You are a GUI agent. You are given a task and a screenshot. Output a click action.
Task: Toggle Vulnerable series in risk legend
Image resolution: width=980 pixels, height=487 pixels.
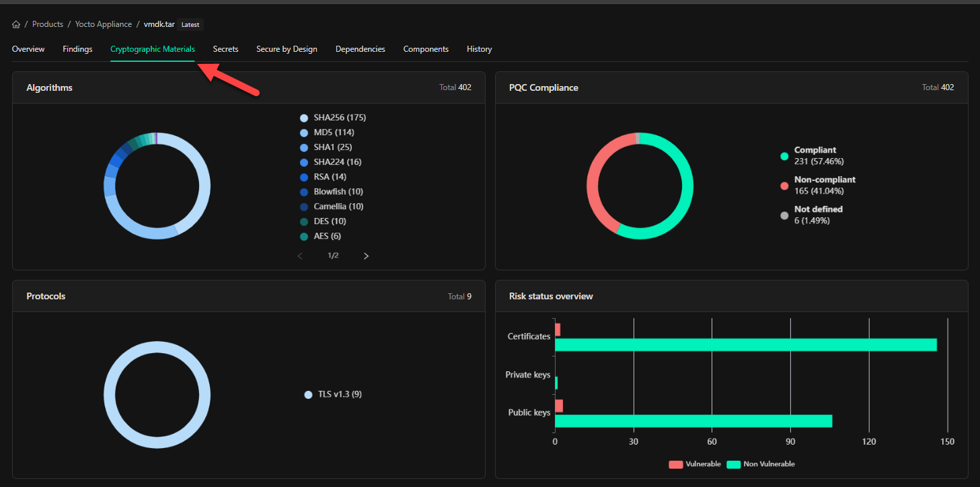point(695,464)
